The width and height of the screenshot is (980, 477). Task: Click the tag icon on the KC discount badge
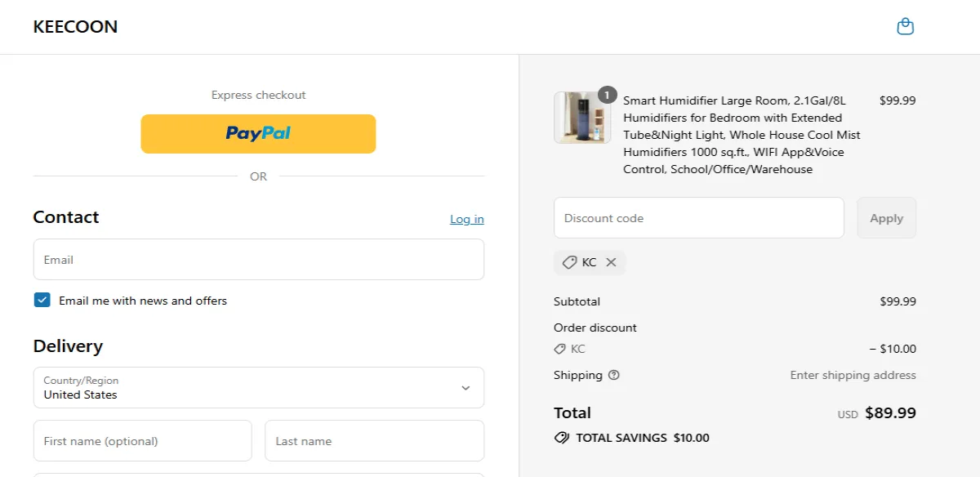coord(570,262)
